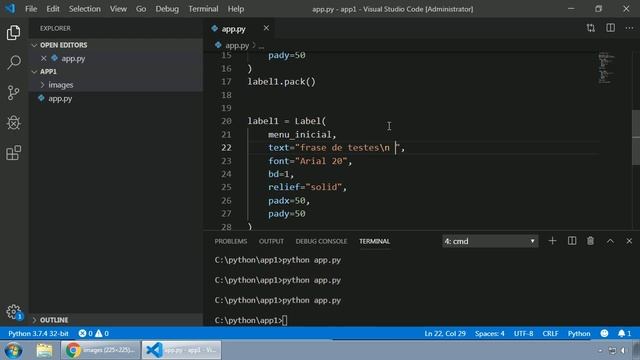Open the Debug menu
640x360 pixels.
click(167, 9)
